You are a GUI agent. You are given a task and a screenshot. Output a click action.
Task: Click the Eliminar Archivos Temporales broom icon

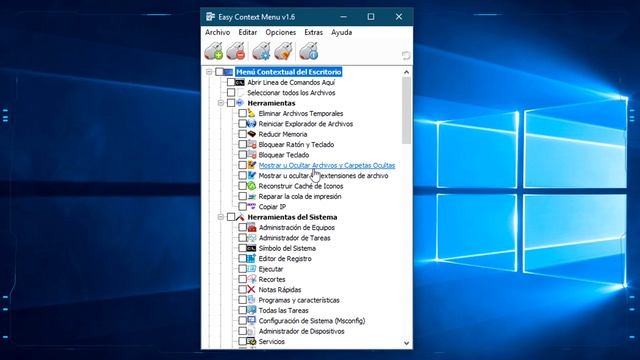tap(252, 113)
